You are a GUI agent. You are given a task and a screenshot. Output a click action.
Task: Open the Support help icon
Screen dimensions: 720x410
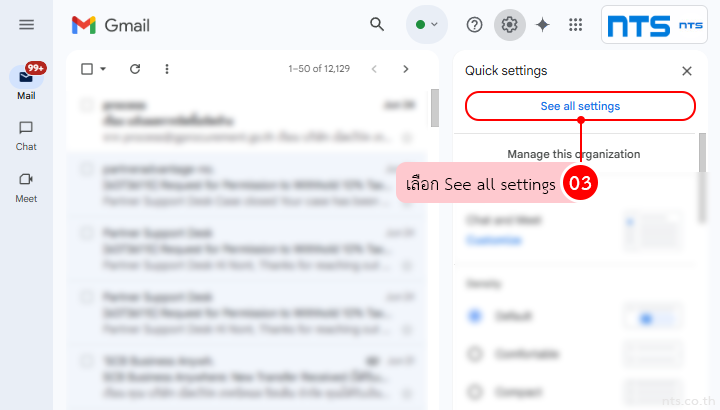(x=475, y=25)
